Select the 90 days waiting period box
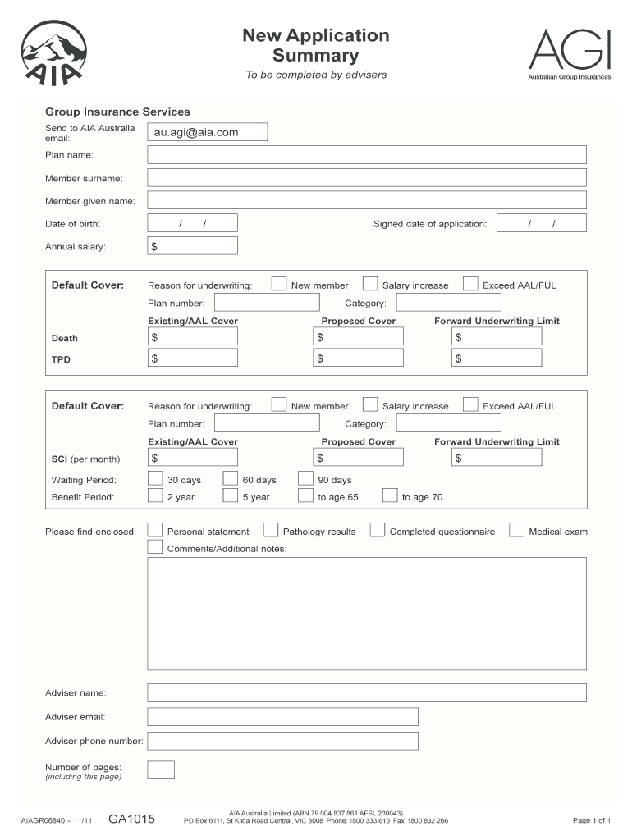The width and height of the screenshot is (632, 840). click(305, 479)
